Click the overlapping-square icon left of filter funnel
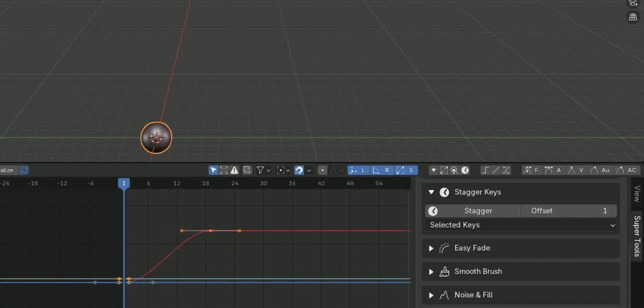 coord(247,170)
